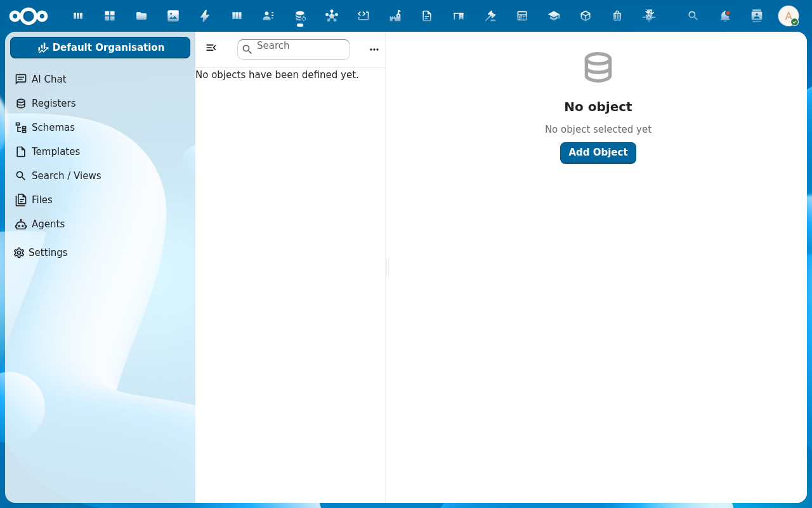
Task: Click the 'No object selected yet' text
Action: coord(598,130)
